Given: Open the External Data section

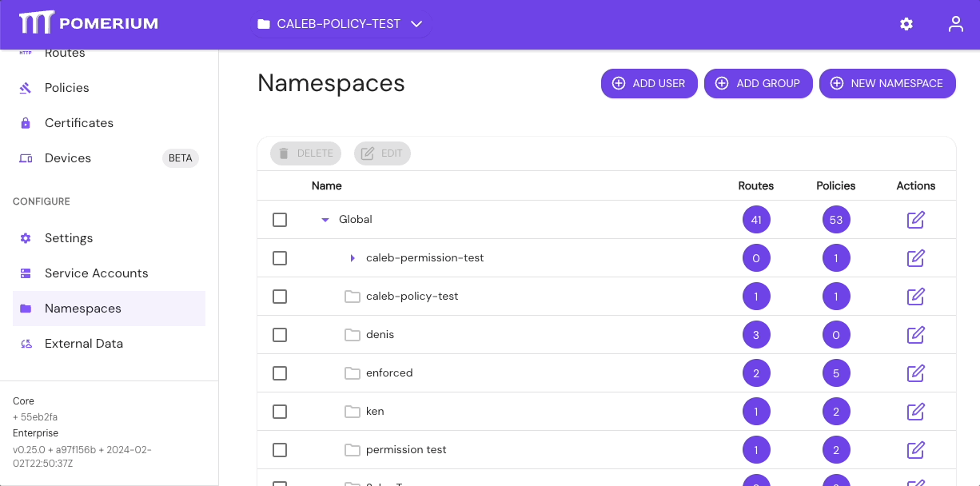Looking at the screenshot, I should (84, 343).
